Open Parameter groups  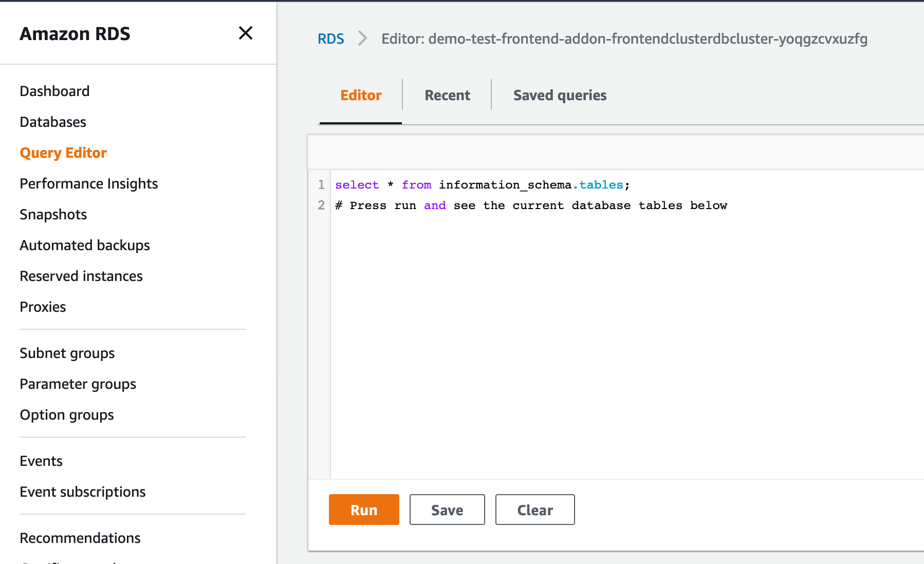coord(78,384)
